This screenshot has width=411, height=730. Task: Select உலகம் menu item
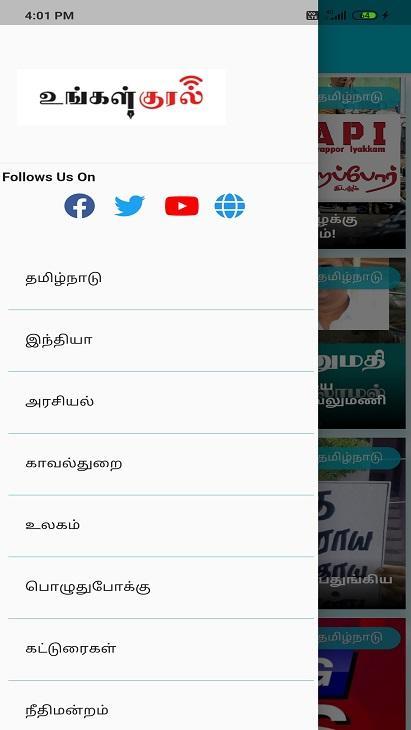161,526
